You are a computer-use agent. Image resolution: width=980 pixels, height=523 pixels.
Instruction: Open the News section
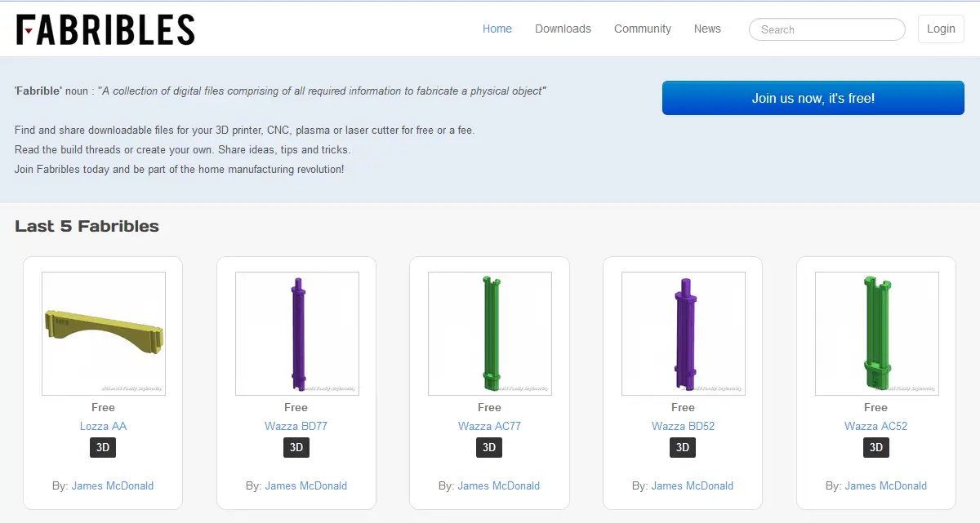707,29
